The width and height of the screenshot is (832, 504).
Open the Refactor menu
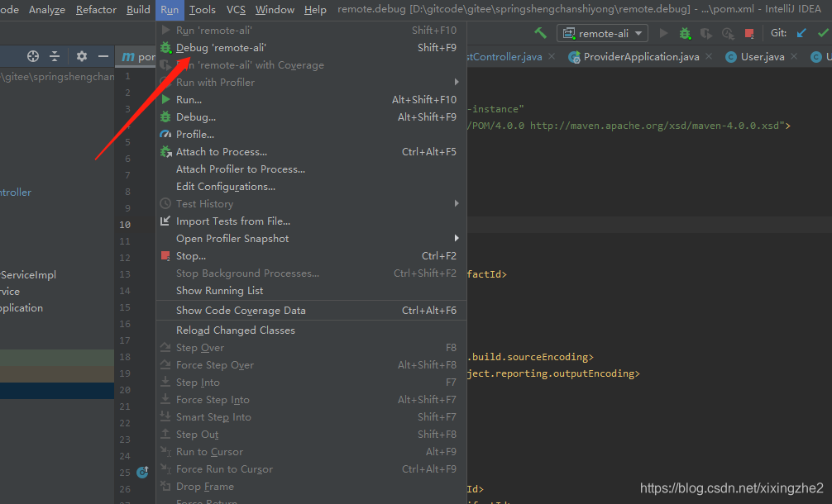(96, 10)
